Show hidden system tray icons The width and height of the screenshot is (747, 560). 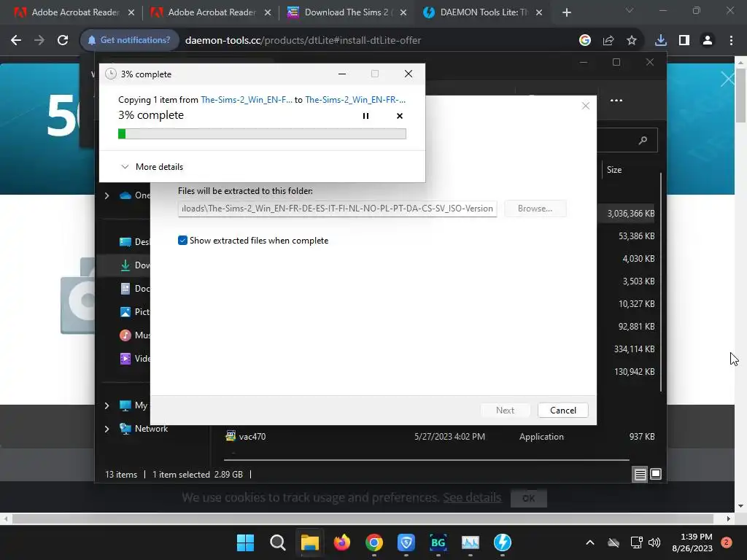pos(589,542)
